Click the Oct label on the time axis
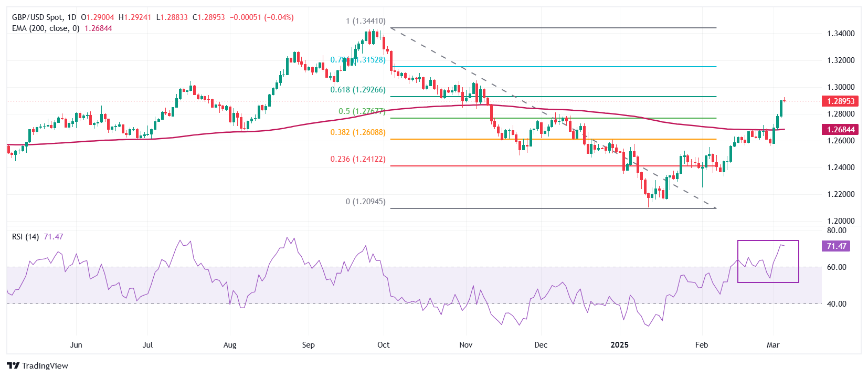 [x=384, y=345]
